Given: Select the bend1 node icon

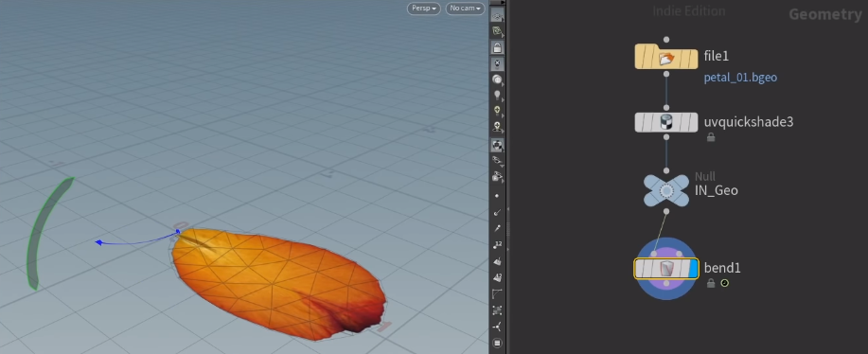Looking at the screenshot, I should pos(666,269).
